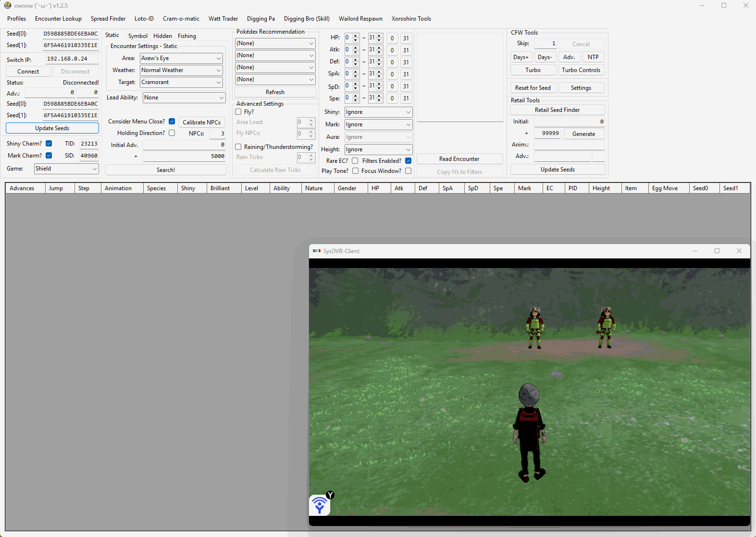The height and width of the screenshot is (537, 756).
Task: Click the NTP button
Action: point(594,57)
